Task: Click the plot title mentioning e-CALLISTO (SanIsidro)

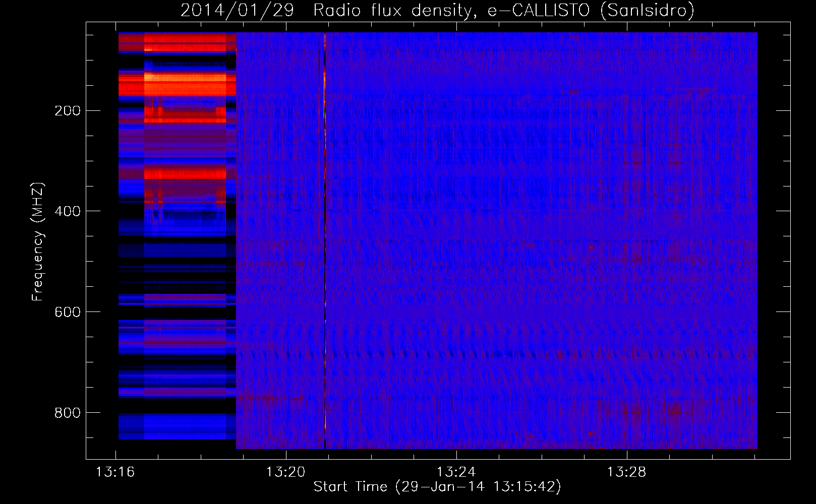Action: point(437,10)
